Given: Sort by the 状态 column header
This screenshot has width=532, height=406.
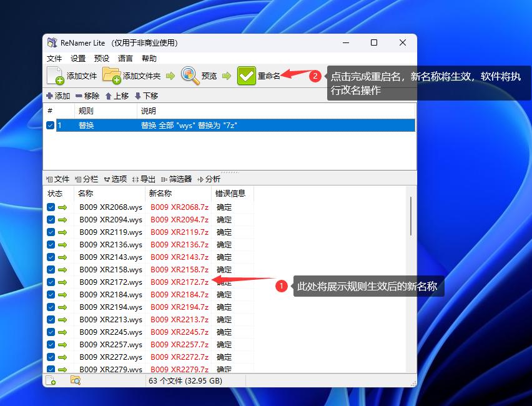Looking at the screenshot, I should [59, 194].
